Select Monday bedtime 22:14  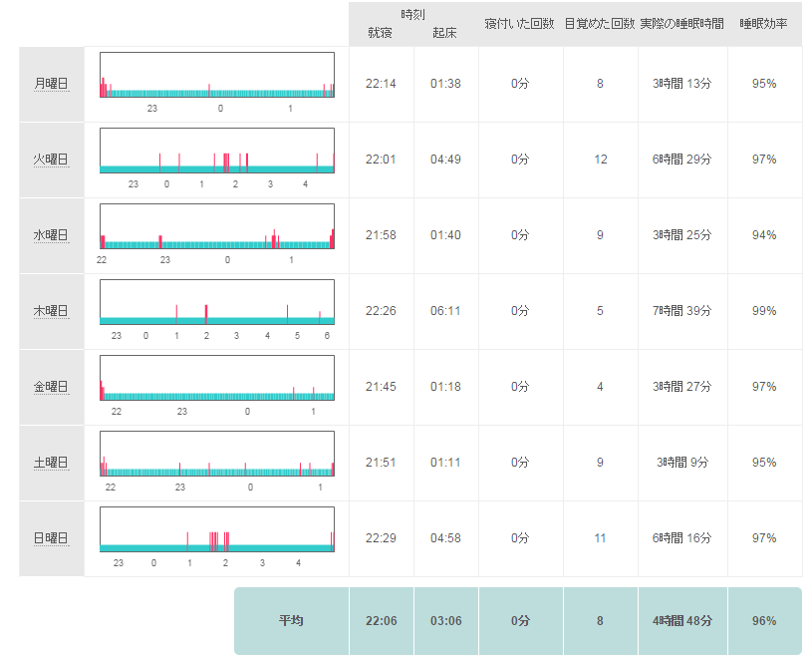pos(381,84)
